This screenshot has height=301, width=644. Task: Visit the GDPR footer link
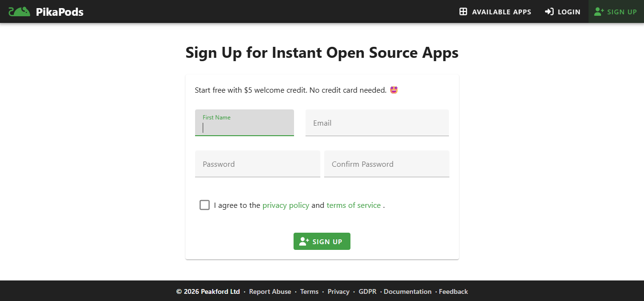(368, 291)
